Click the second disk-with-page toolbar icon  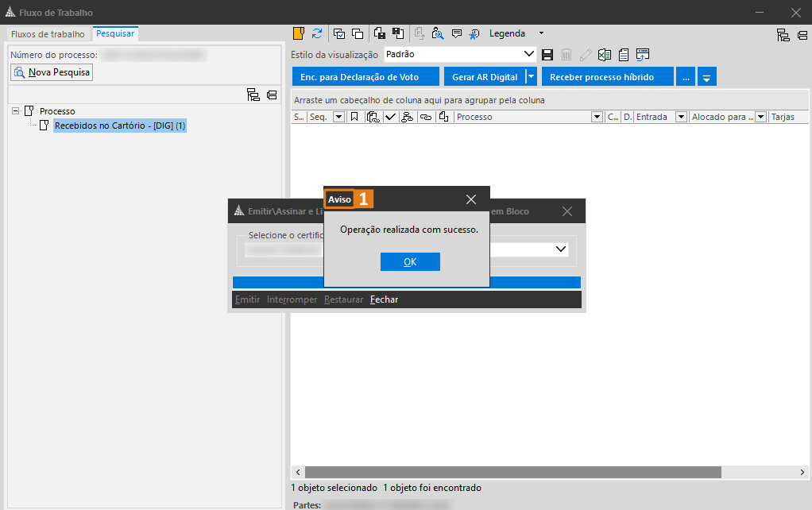(398, 33)
